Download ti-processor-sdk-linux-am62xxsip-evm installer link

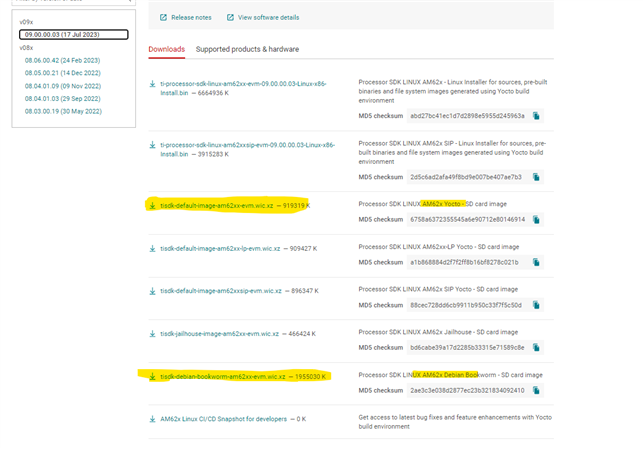pos(247,150)
